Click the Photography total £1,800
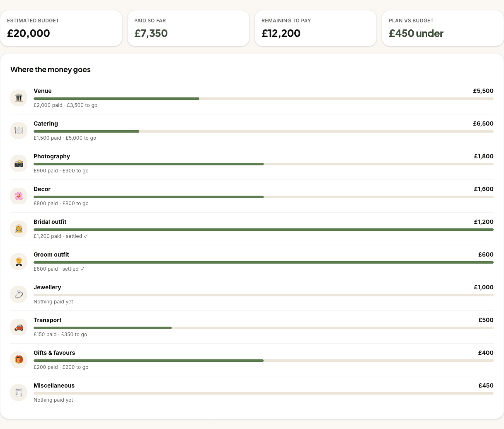 484,156
